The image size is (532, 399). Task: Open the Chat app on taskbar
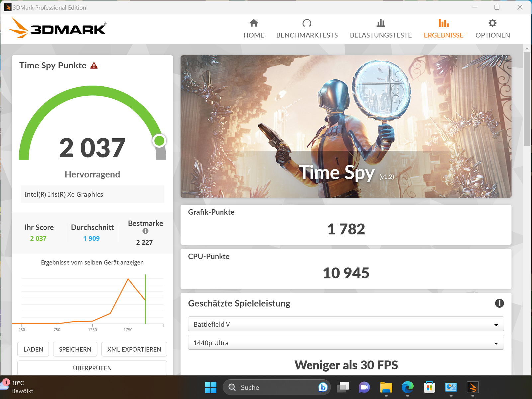364,387
